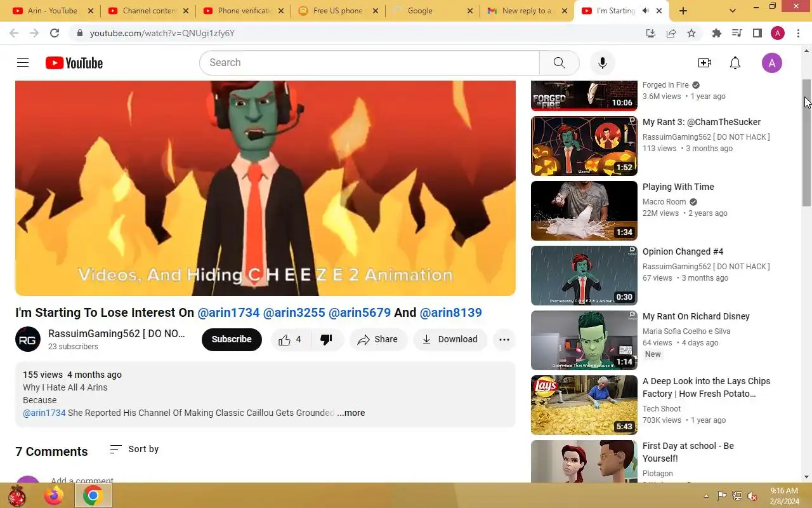This screenshot has height=508, width=812.
Task: Open the Lays Chips Factory thumbnail
Action: coord(584,405)
